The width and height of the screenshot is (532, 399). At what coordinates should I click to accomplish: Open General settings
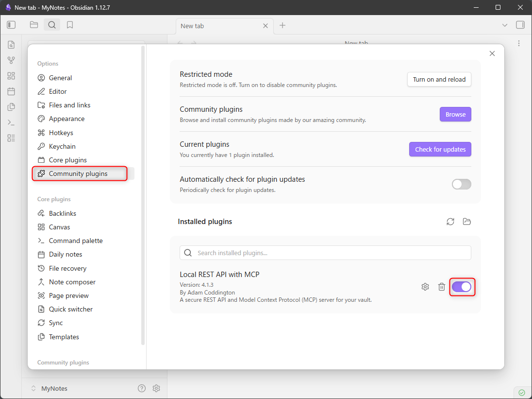tap(83, 78)
